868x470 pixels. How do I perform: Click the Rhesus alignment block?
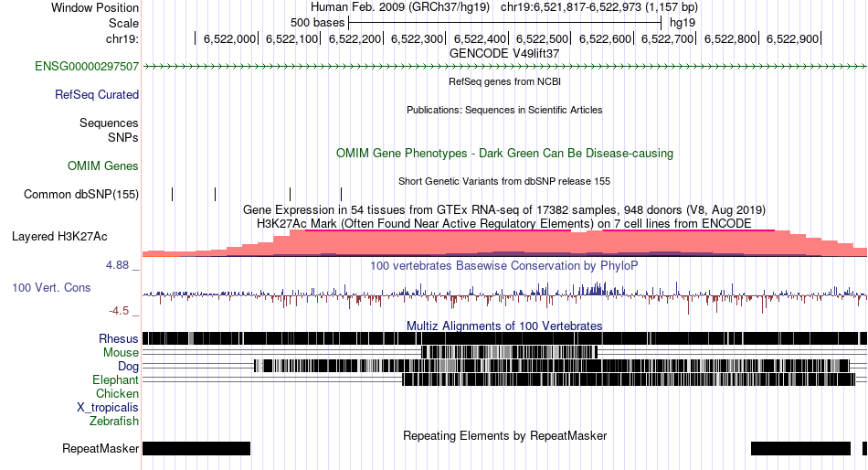(x=504, y=338)
